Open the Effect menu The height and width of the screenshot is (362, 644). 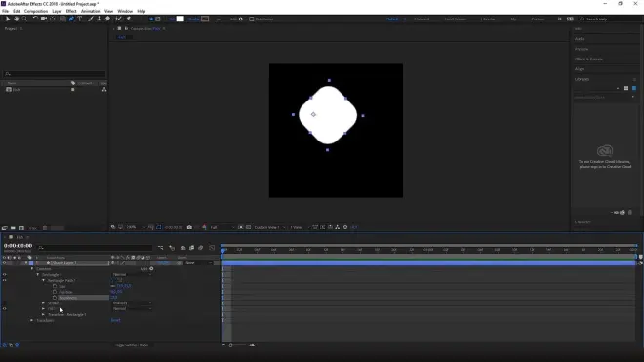[x=71, y=11]
